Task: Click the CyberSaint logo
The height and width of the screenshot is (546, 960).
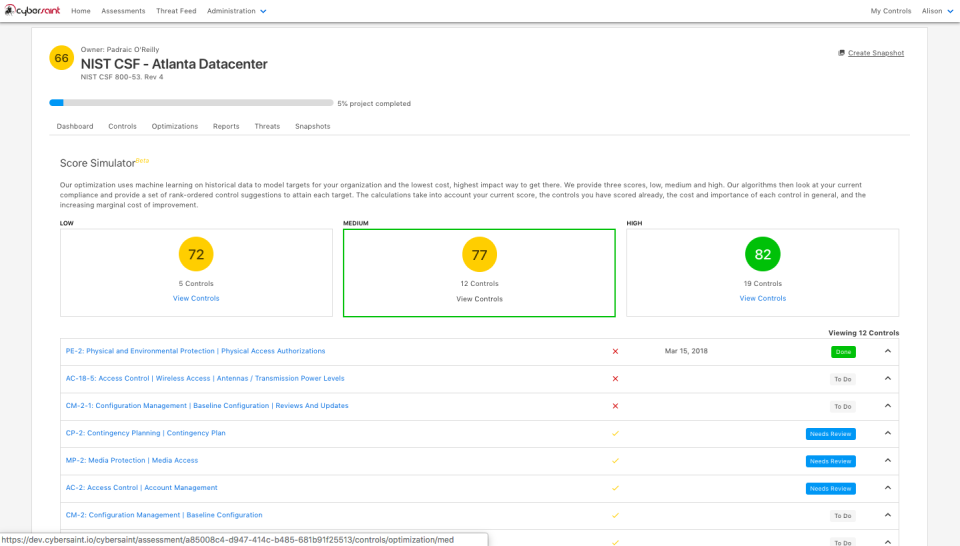Action: point(32,10)
